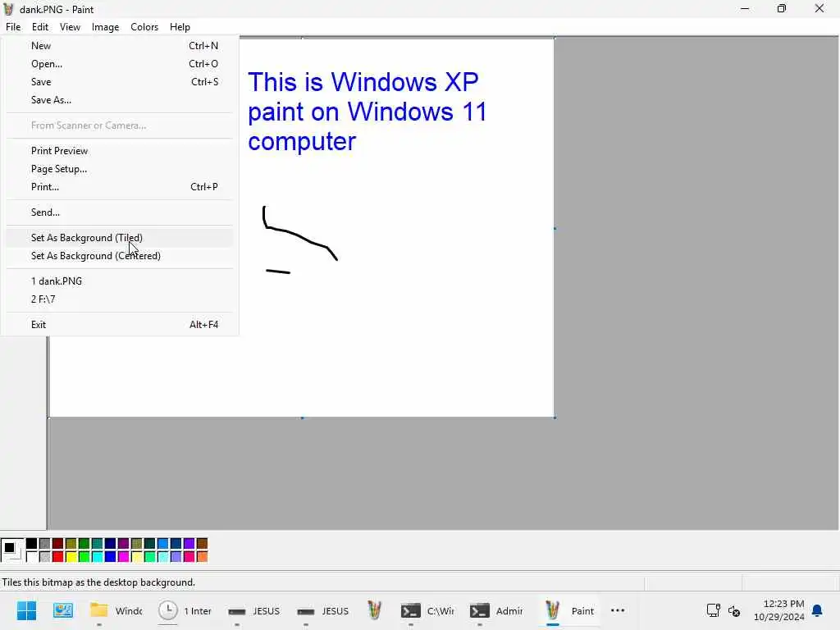840x630 pixels.
Task: Pick the bright green color swatch
Action: point(84,557)
